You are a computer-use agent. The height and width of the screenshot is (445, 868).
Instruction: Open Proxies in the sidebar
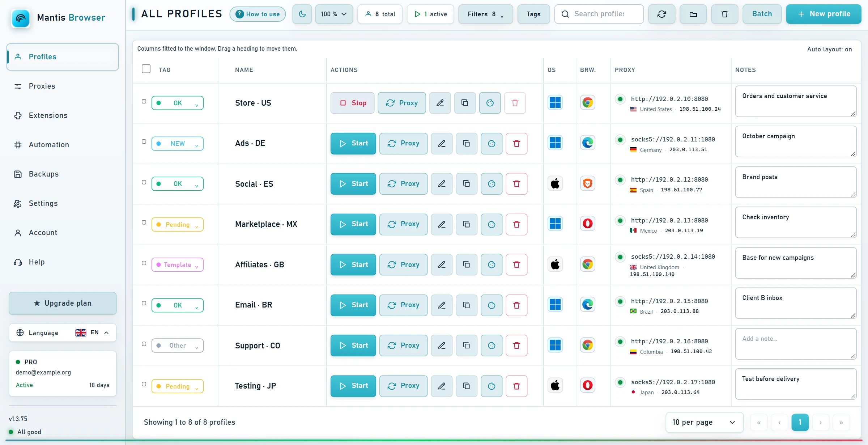pyautogui.click(x=63, y=86)
